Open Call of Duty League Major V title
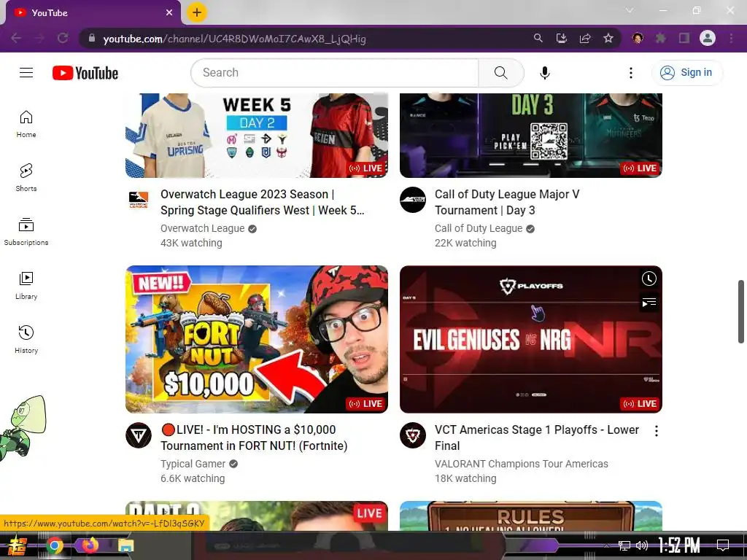747x560 pixels. pyautogui.click(x=507, y=203)
